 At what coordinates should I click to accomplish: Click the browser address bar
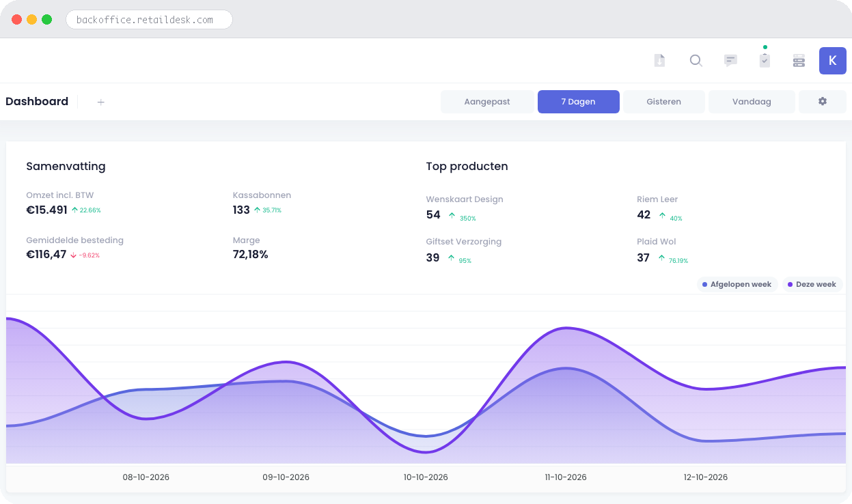pos(149,20)
